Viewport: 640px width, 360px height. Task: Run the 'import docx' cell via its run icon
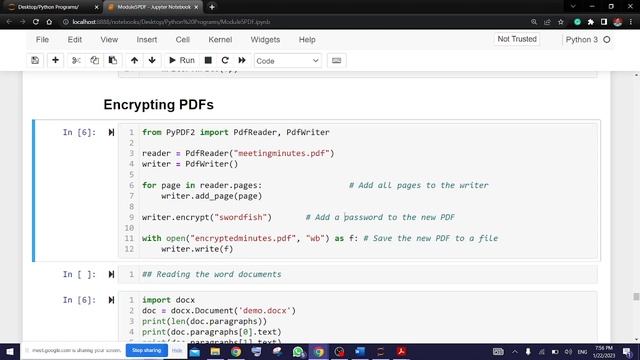tap(111, 300)
